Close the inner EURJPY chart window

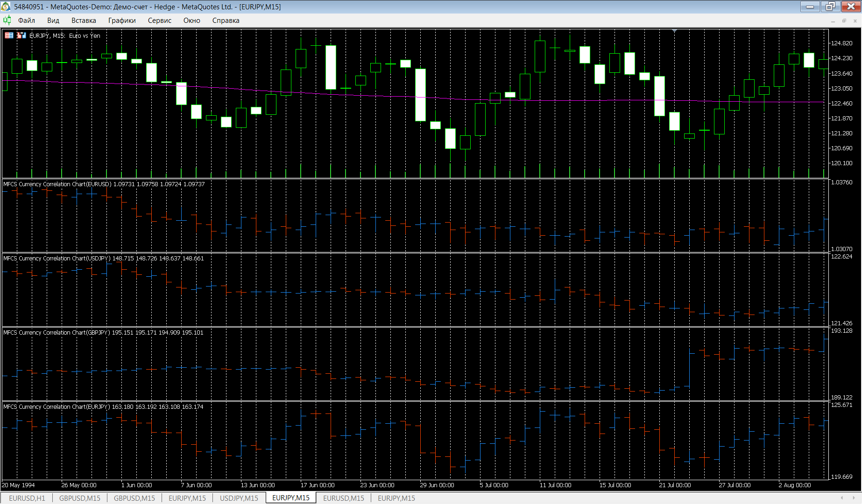[x=855, y=21]
